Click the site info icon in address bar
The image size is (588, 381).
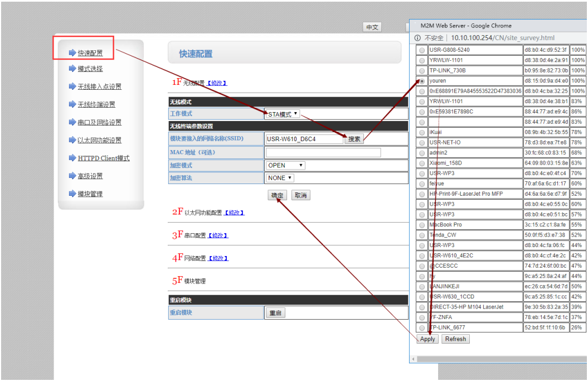pyautogui.click(x=417, y=38)
